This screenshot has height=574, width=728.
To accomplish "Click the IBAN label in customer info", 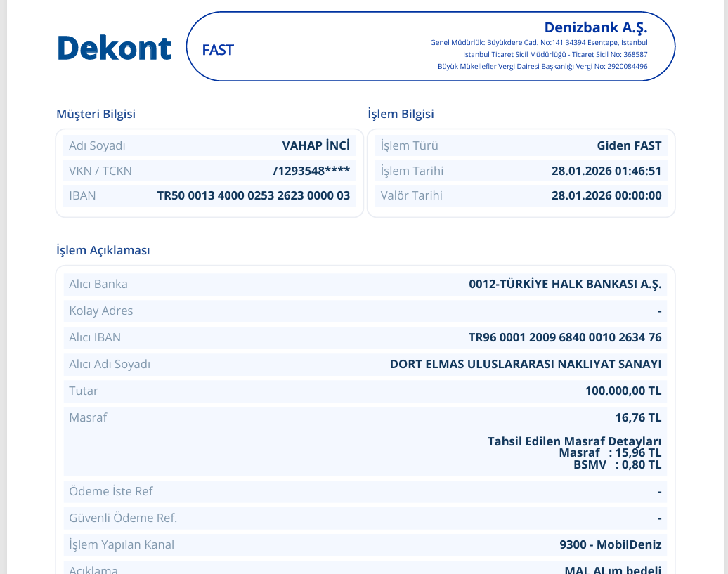I will pos(82,195).
